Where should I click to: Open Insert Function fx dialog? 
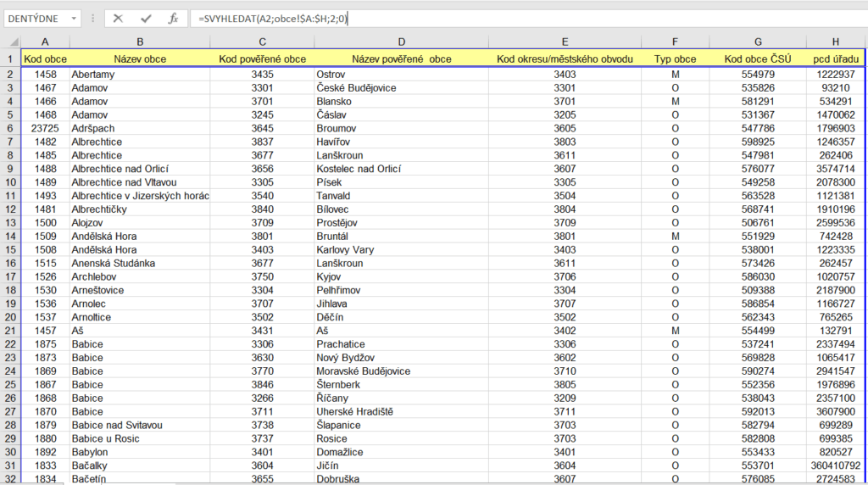click(x=173, y=18)
